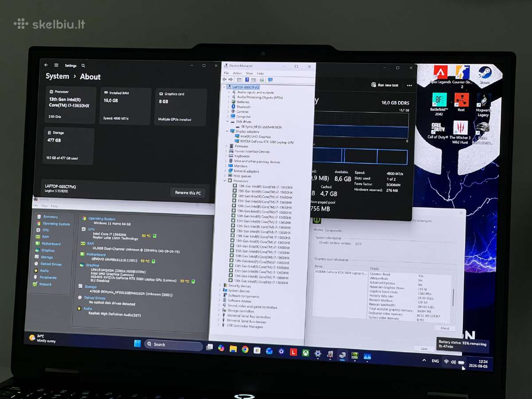Expand Batteries in Device Manager
The height and width of the screenshot is (399, 532).
[x=228, y=102]
